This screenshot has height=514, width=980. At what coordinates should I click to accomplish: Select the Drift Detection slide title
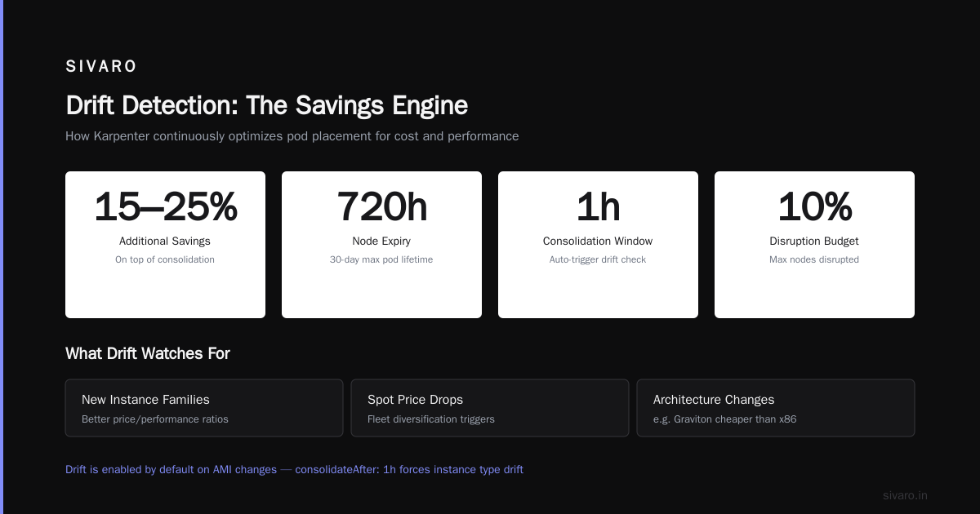266,105
